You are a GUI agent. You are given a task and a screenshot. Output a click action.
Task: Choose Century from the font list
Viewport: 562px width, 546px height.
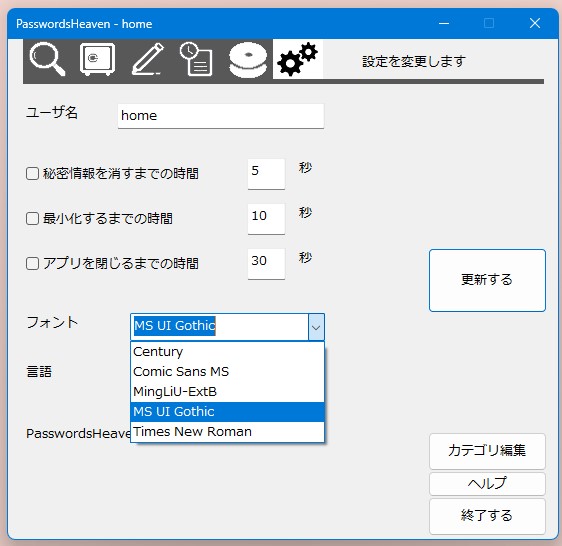228,352
